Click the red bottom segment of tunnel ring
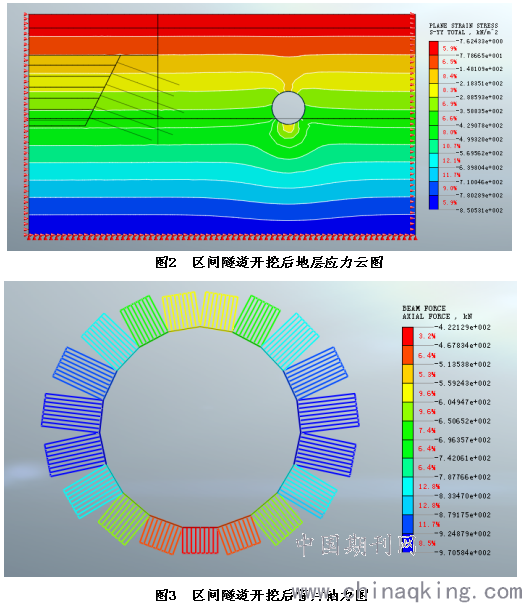This screenshot has width=522, height=603. [200, 540]
